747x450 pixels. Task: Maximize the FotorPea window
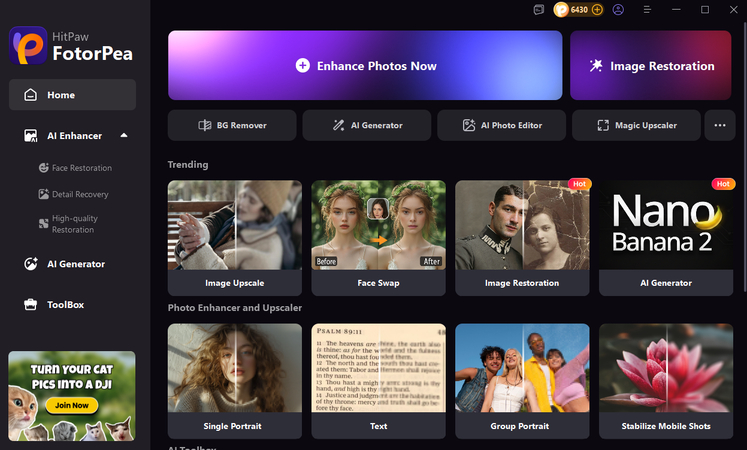(705, 10)
